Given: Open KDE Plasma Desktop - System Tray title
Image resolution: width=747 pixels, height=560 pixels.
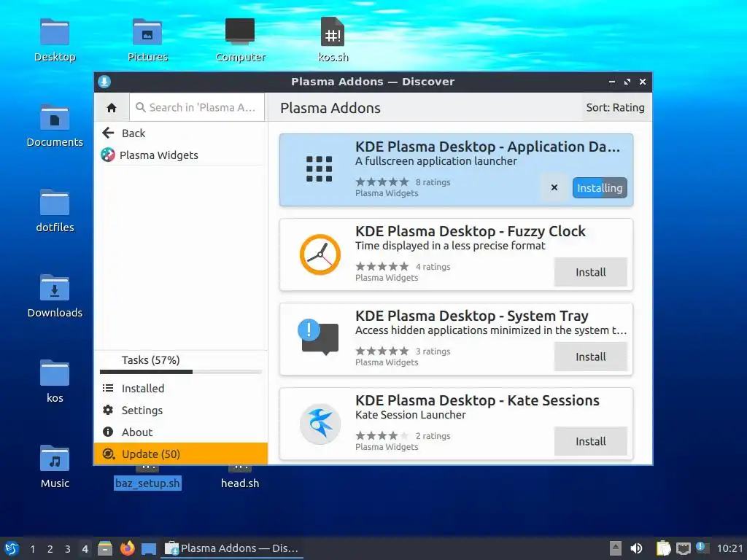Looking at the screenshot, I should click(x=472, y=316).
